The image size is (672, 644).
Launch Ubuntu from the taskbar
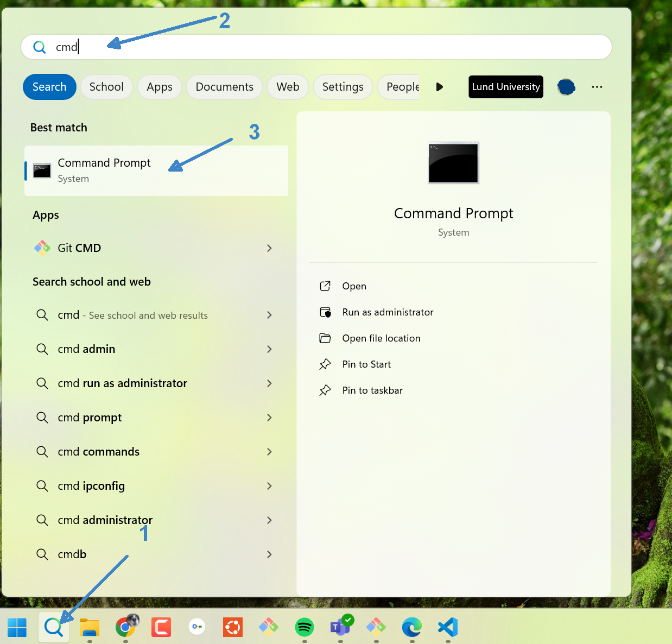233,627
